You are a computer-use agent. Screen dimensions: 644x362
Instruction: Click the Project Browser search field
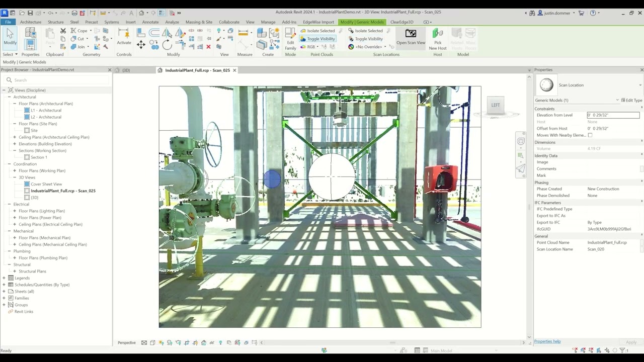(55, 80)
